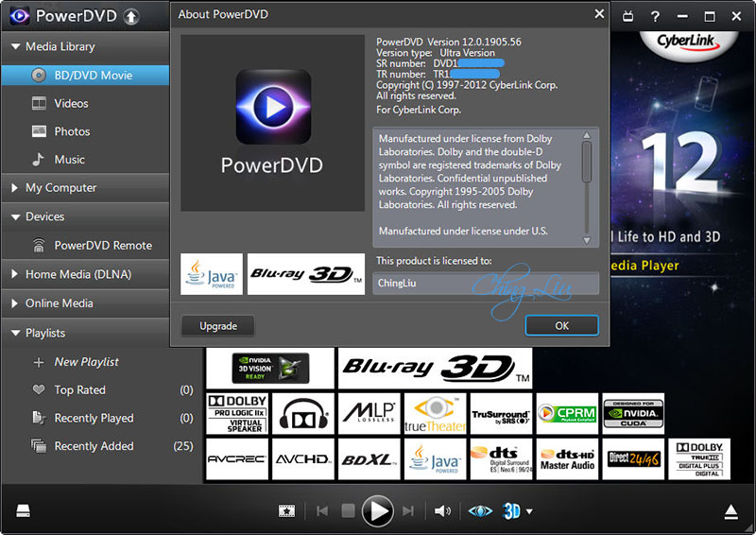756x535 pixels.
Task: Close the About PowerDVD dialog
Action: 599,14
